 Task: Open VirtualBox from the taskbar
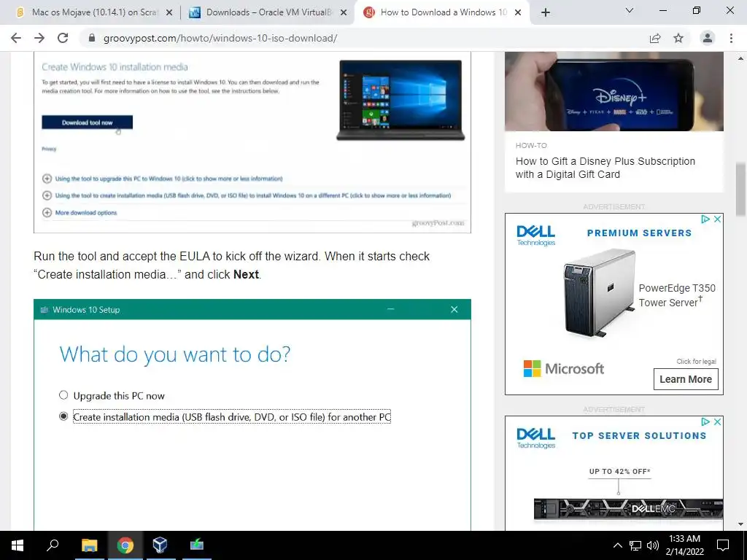[160, 545]
